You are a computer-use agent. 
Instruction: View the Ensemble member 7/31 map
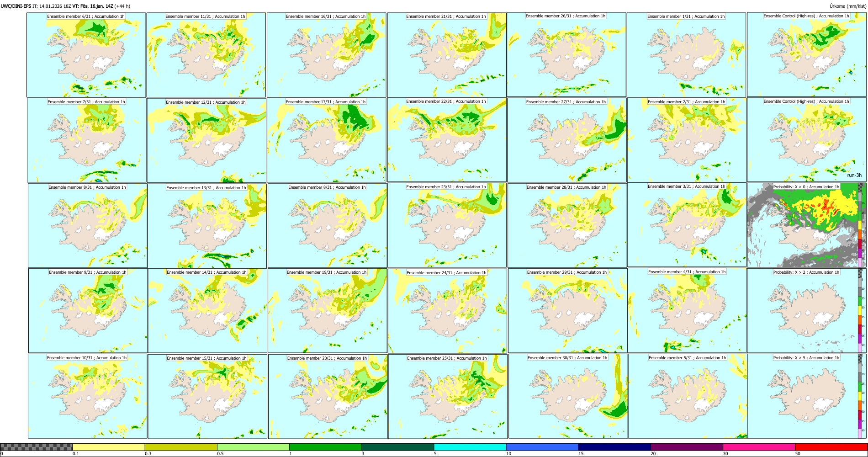[87, 140]
